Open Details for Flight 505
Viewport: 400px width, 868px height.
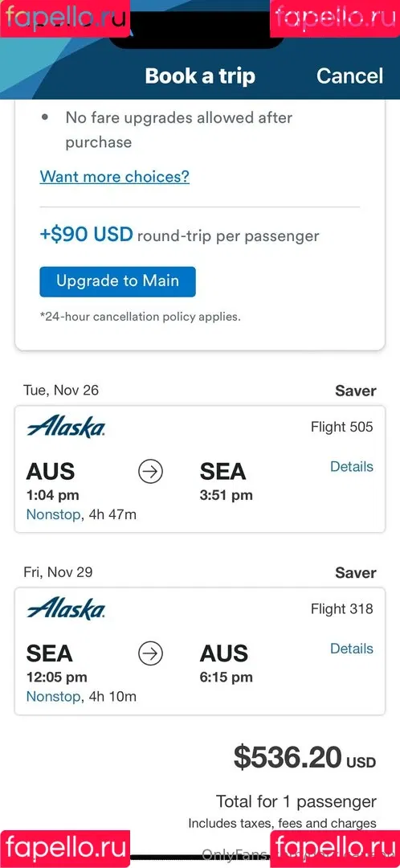352,467
